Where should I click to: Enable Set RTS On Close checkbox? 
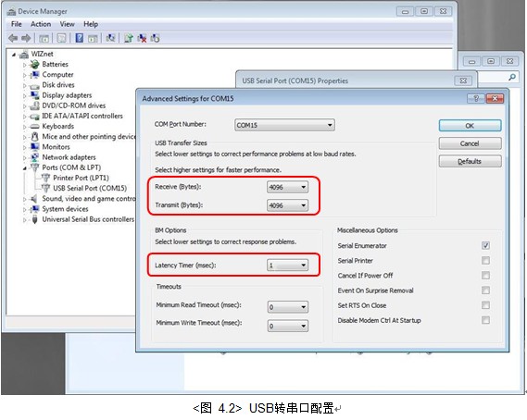[485, 305]
